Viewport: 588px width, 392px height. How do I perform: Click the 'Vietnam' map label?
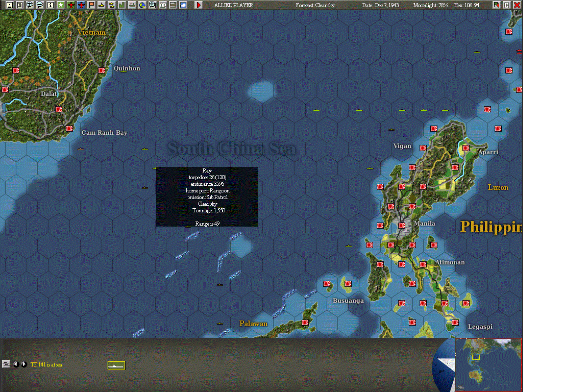click(x=91, y=32)
